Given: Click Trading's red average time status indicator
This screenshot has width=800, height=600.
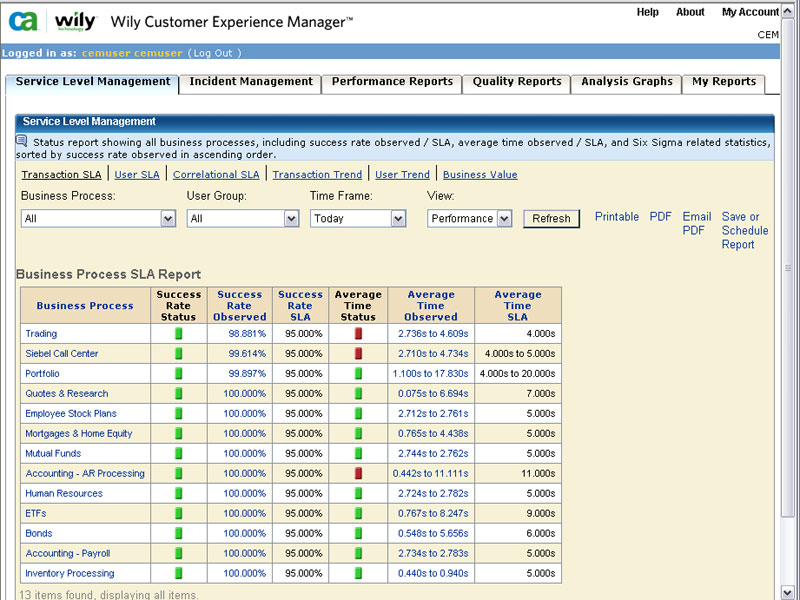Looking at the screenshot, I should (x=358, y=334).
